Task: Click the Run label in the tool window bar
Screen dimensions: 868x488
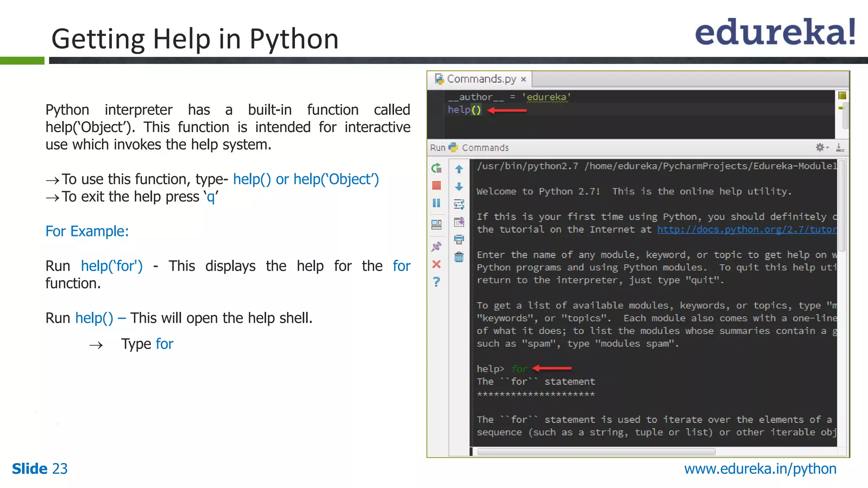Action: click(437, 148)
